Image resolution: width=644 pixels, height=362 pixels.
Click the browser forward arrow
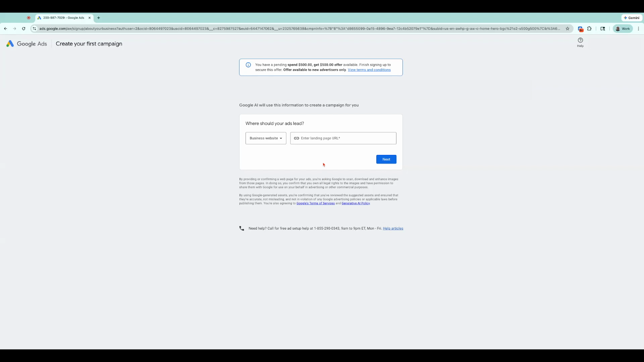click(x=14, y=29)
